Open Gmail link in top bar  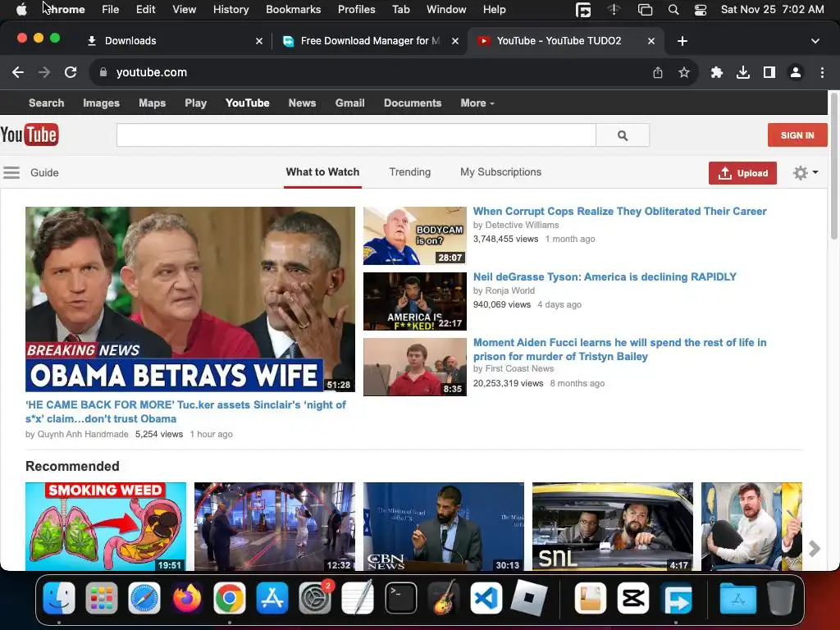(349, 103)
